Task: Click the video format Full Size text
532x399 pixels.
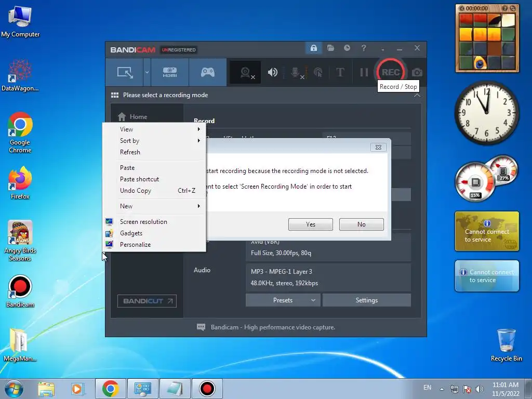Action: click(281, 253)
